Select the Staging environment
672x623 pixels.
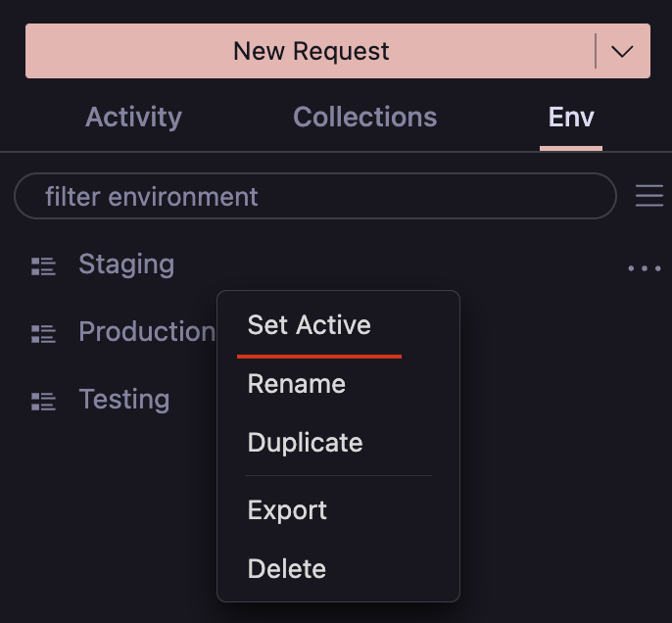126,264
